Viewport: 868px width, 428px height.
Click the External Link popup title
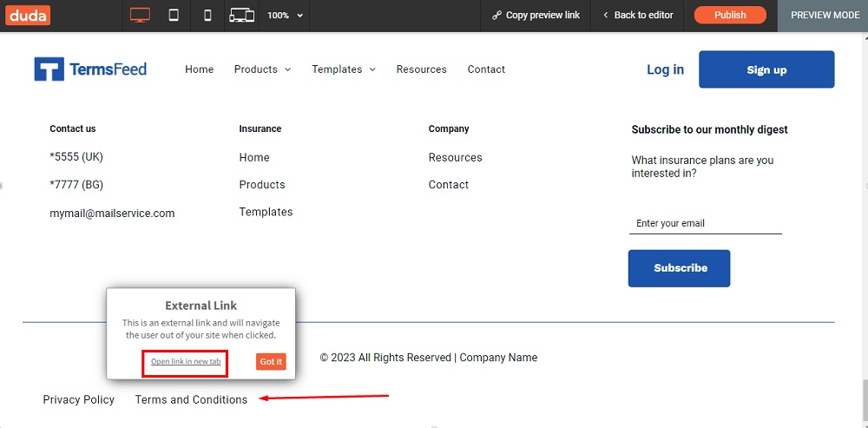pyautogui.click(x=201, y=305)
